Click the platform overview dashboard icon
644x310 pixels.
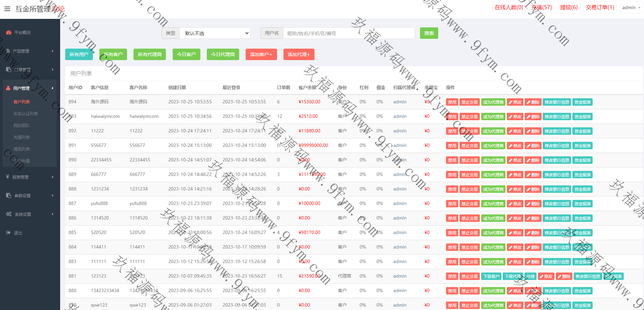(x=9, y=33)
